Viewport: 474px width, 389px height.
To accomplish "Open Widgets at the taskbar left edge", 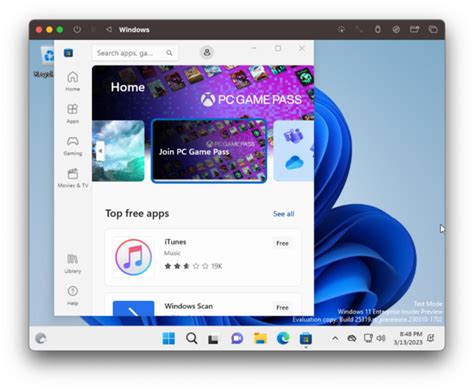I will coord(41,339).
